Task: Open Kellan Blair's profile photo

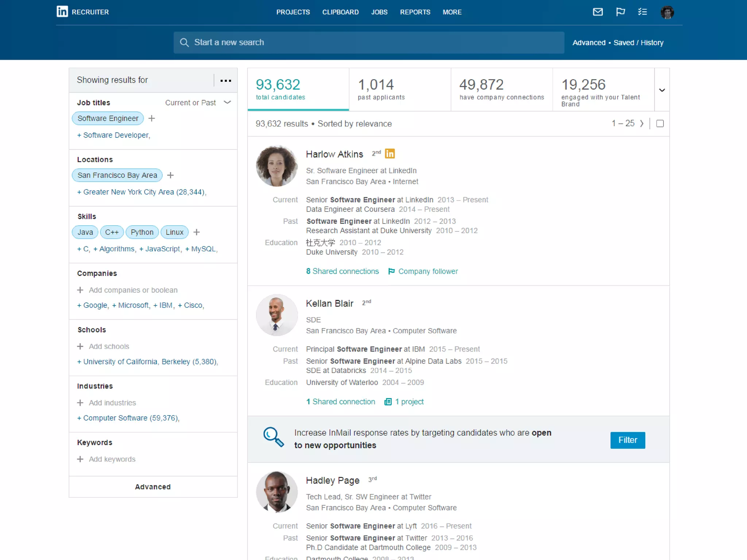Action: (277, 315)
